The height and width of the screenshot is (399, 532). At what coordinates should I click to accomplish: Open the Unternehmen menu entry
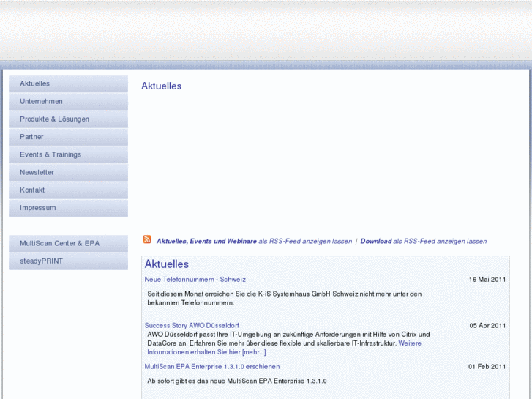click(x=68, y=101)
